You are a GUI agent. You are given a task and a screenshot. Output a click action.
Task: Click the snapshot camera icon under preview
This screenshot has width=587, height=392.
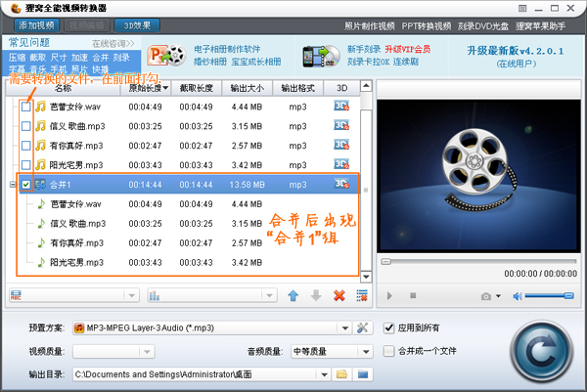click(x=484, y=295)
